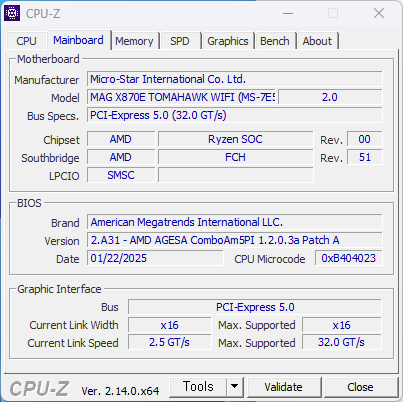The width and height of the screenshot is (403, 402).
Task: Click Max. Supported link width x16
Action: point(342,325)
